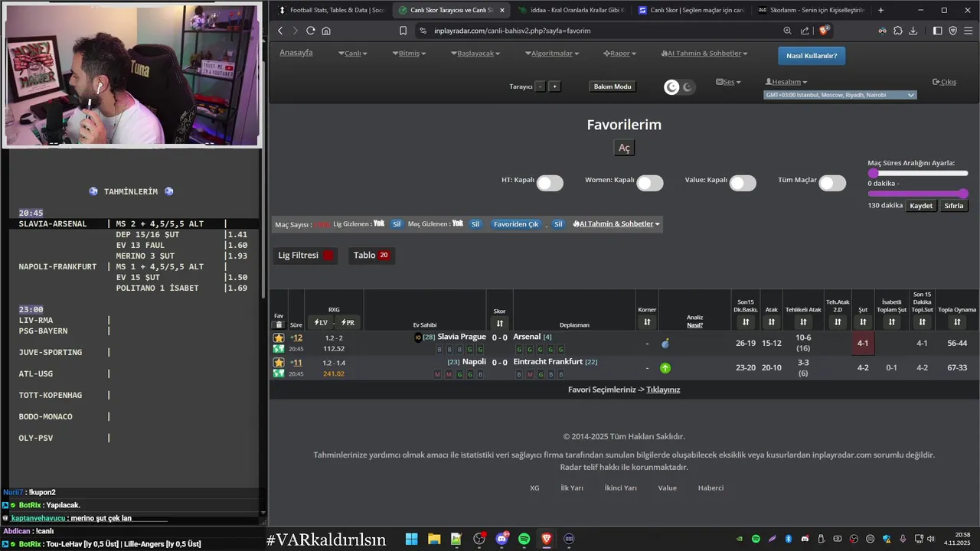
Task: Click favorite star for Napoli match
Action: (279, 362)
